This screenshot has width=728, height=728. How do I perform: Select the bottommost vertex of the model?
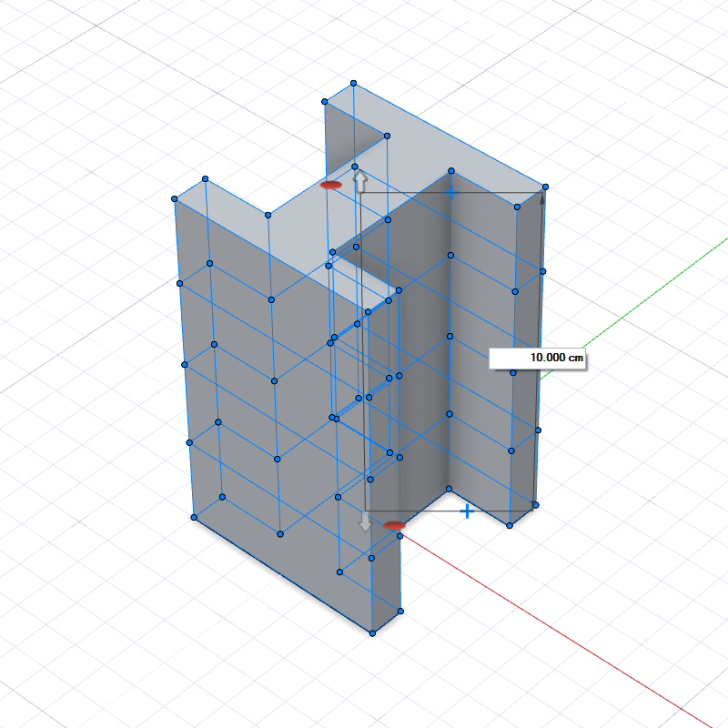tap(372, 633)
